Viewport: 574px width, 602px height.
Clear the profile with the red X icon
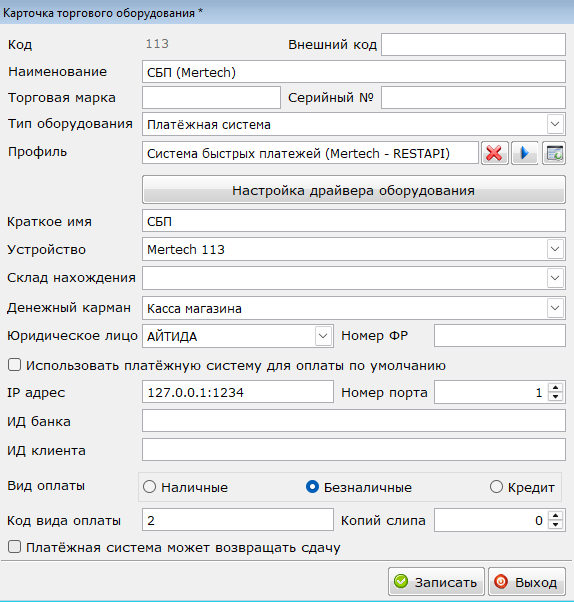coord(495,153)
